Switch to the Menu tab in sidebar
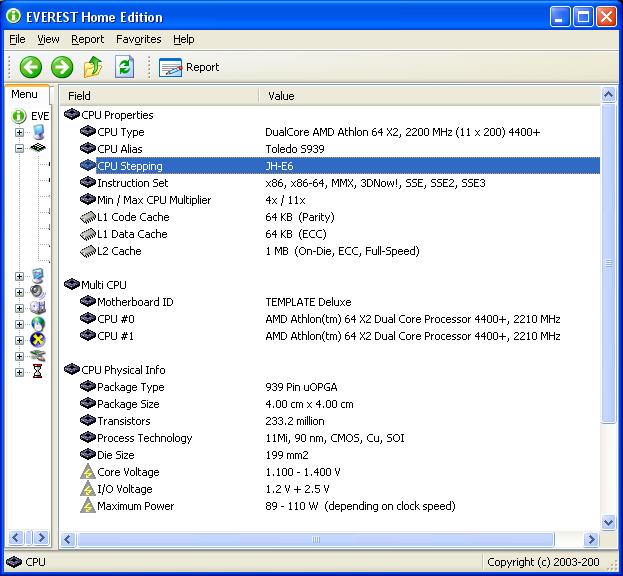This screenshot has height=576, width=623. 26,95
